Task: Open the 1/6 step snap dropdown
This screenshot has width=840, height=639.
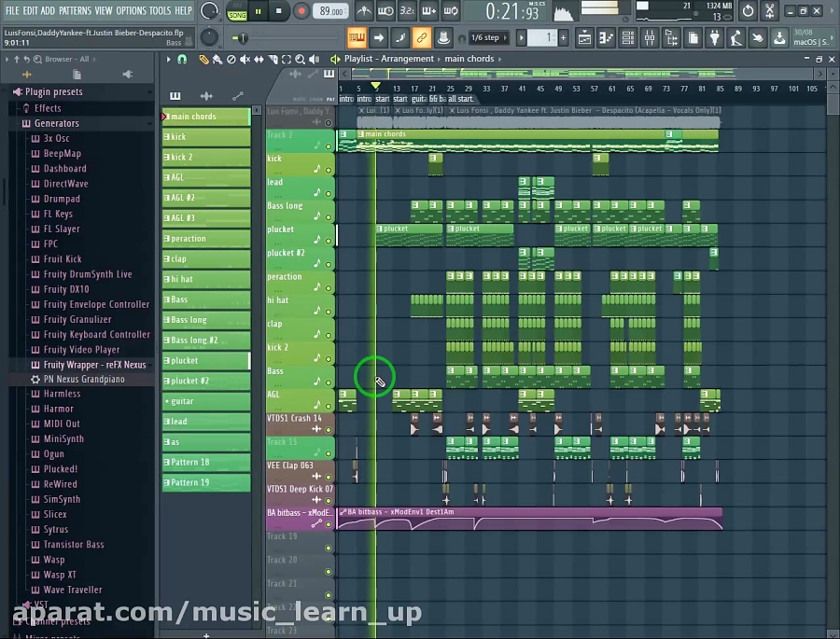Action: [x=487, y=37]
